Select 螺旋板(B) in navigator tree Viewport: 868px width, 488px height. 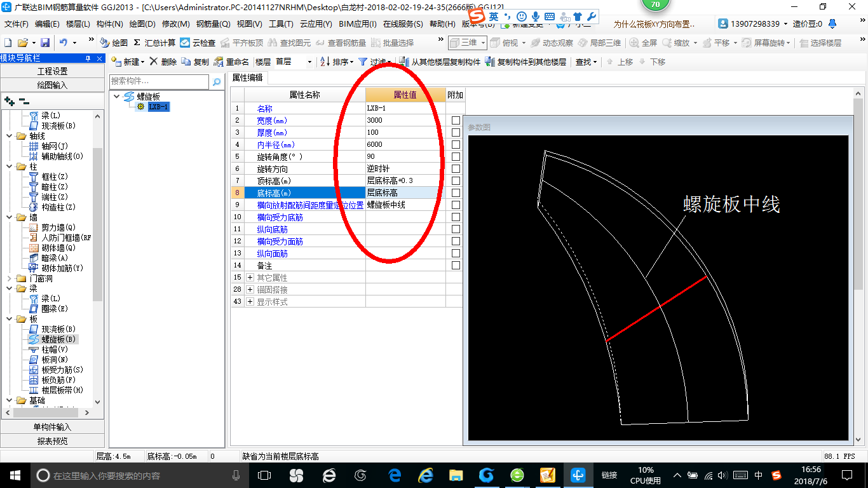58,339
